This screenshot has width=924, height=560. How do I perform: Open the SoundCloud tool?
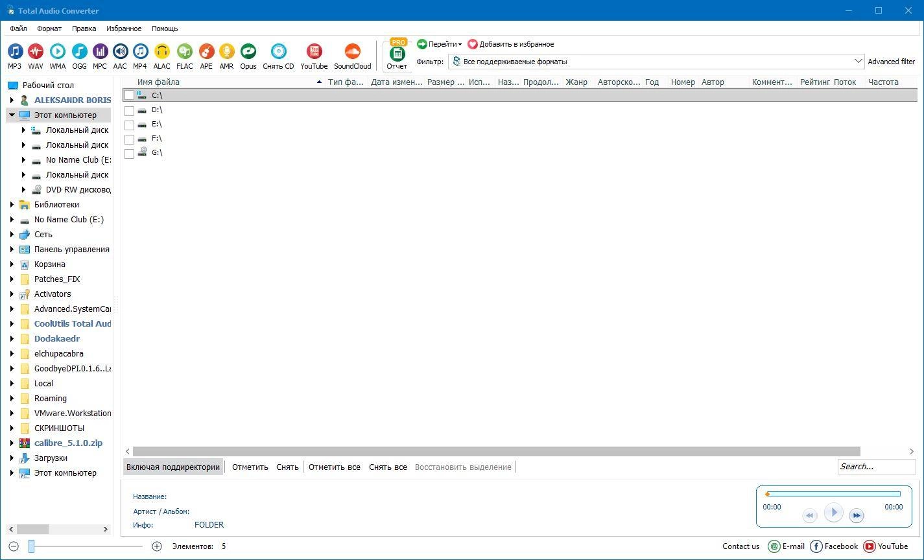[353, 56]
